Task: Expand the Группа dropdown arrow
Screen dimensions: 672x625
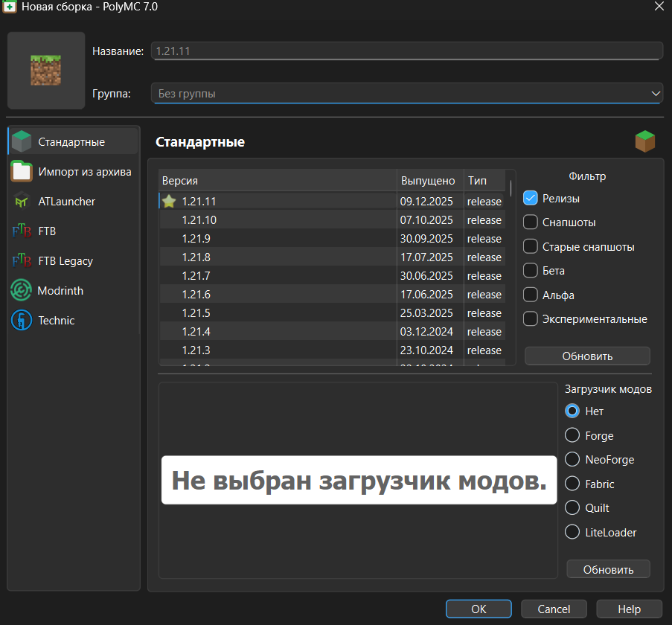Action: [655, 94]
